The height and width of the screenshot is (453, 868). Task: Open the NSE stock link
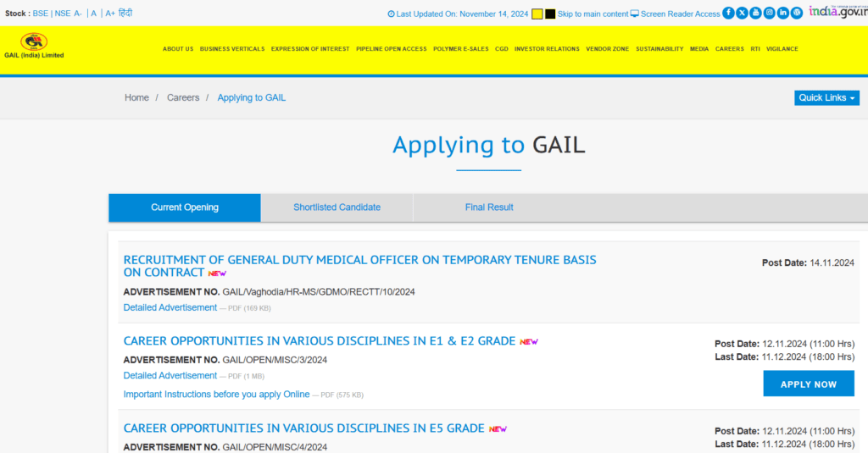[63, 14]
